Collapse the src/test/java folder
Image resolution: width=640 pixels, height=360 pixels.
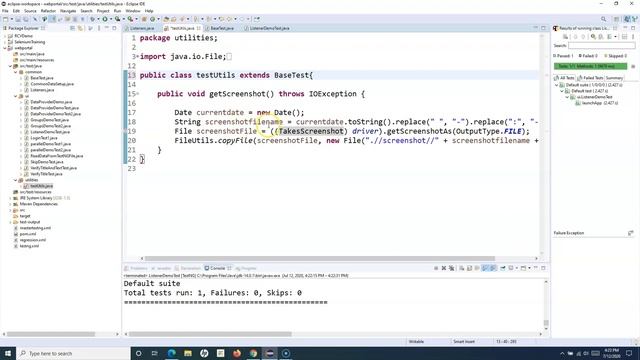coord(10,66)
